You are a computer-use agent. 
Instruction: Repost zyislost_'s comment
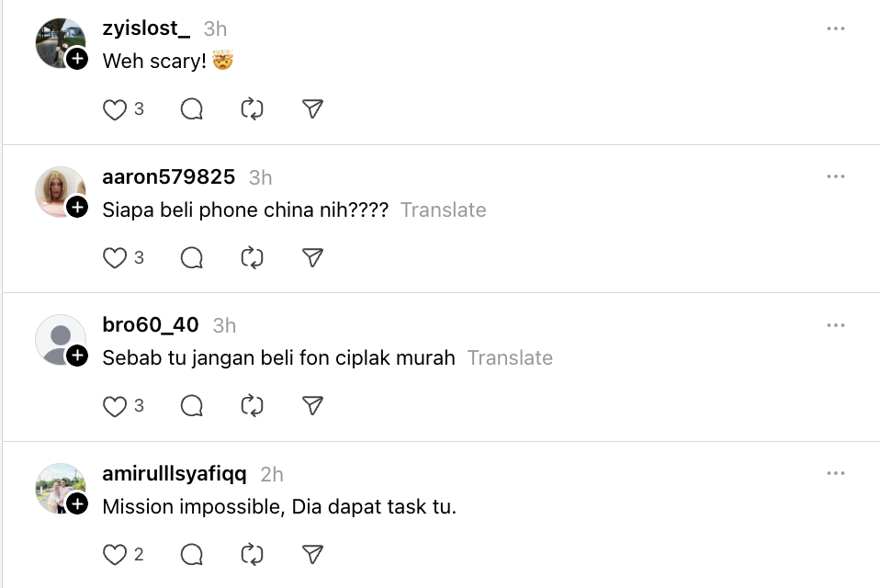[252, 110]
